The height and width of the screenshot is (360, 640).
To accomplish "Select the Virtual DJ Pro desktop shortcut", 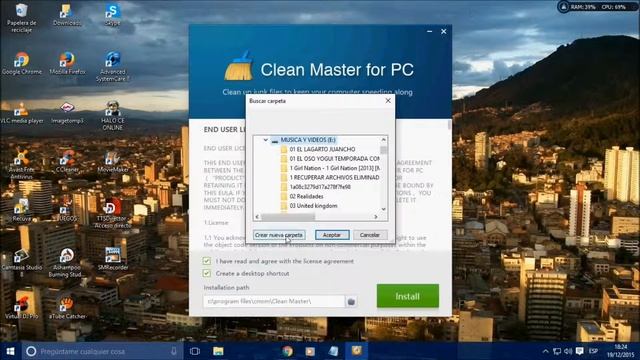I will tap(22, 308).
